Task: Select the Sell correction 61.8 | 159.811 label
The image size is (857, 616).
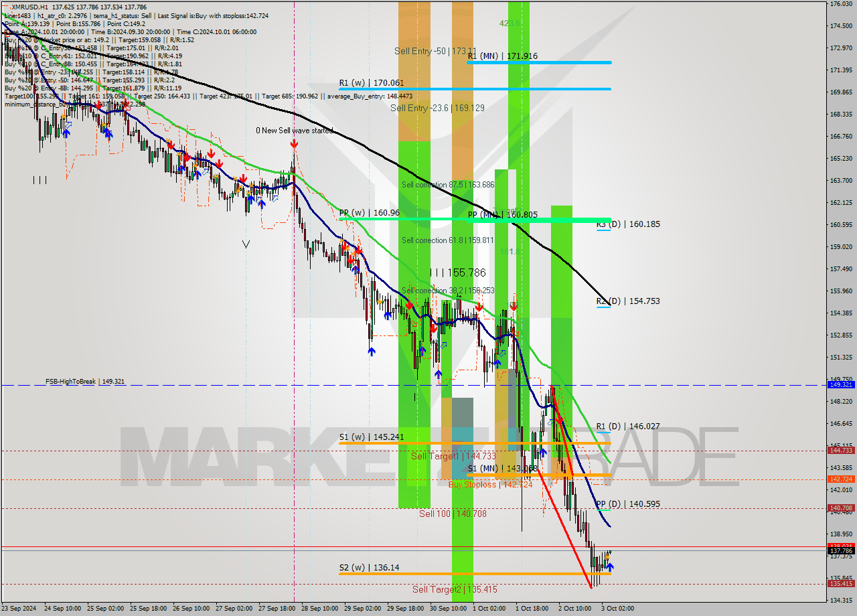Action: [447, 240]
